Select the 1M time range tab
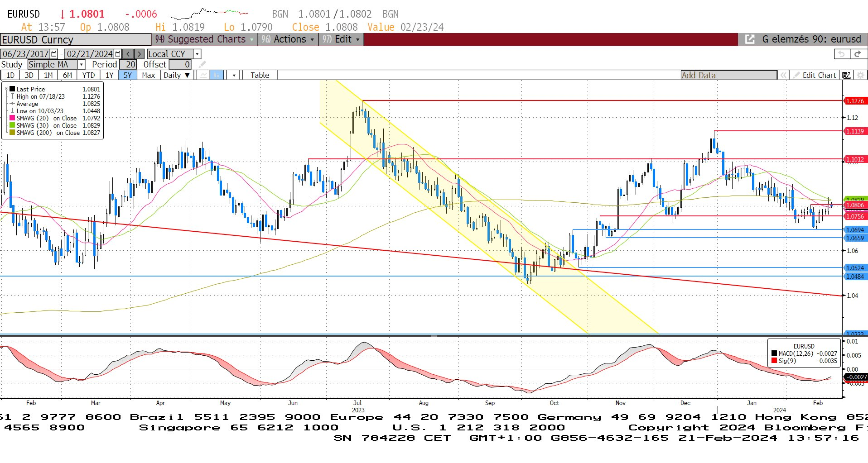 click(x=48, y=75)
